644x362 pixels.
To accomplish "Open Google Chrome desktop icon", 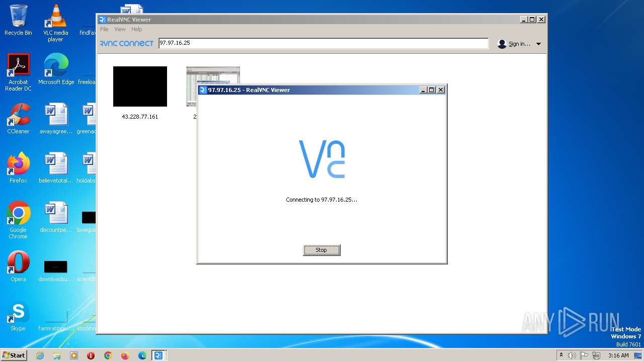I will tap(18, 220).
